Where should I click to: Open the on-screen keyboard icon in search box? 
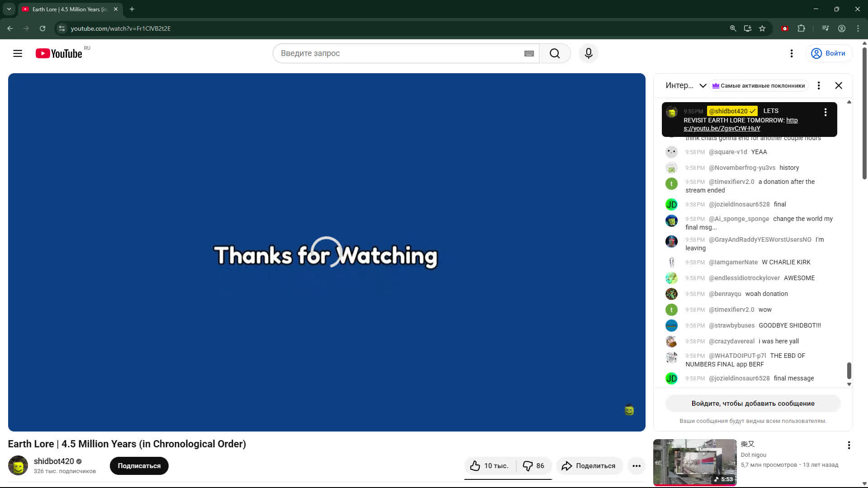(x=529, y=53)
